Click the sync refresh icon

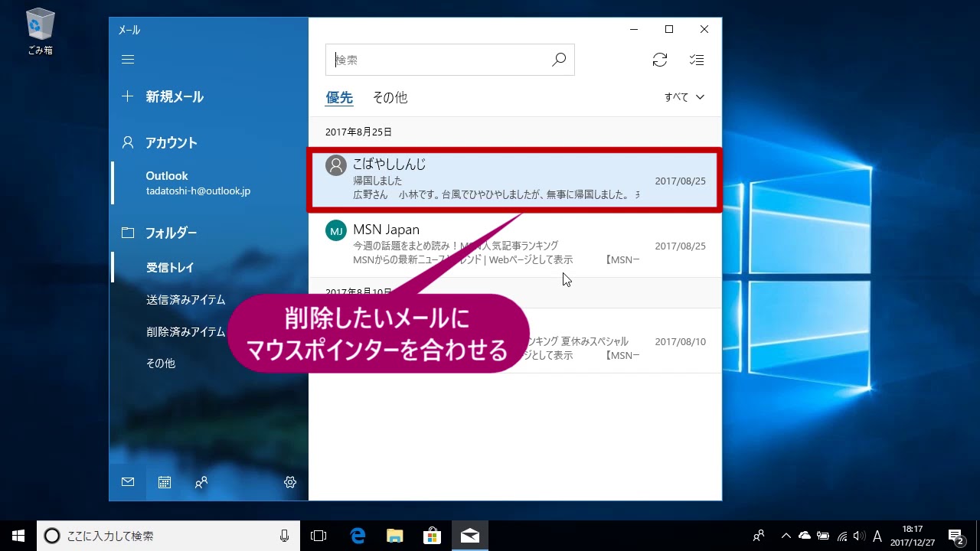[x=659, y=60]
